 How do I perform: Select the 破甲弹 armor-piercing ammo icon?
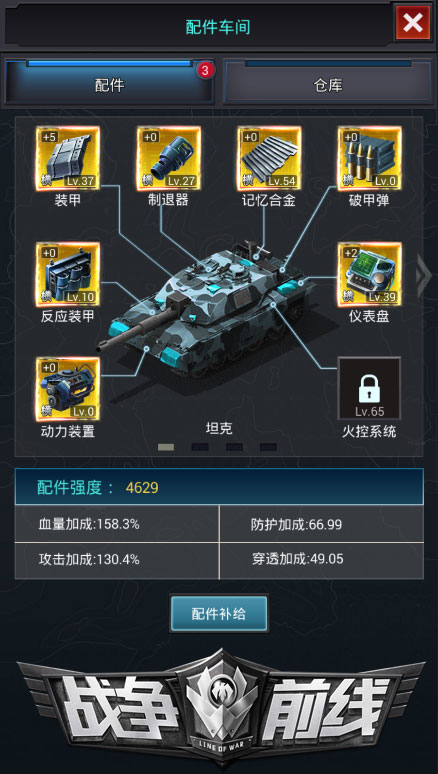[x=369, y=158]
